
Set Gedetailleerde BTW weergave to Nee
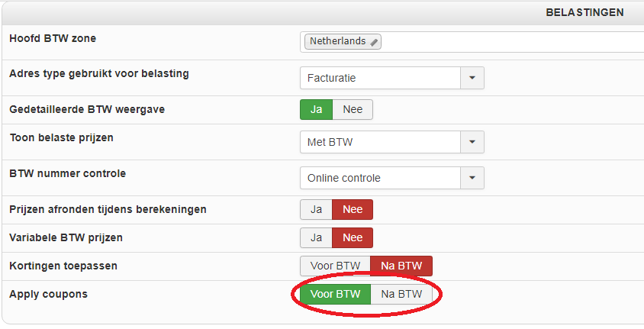click(x=353, y=110)
